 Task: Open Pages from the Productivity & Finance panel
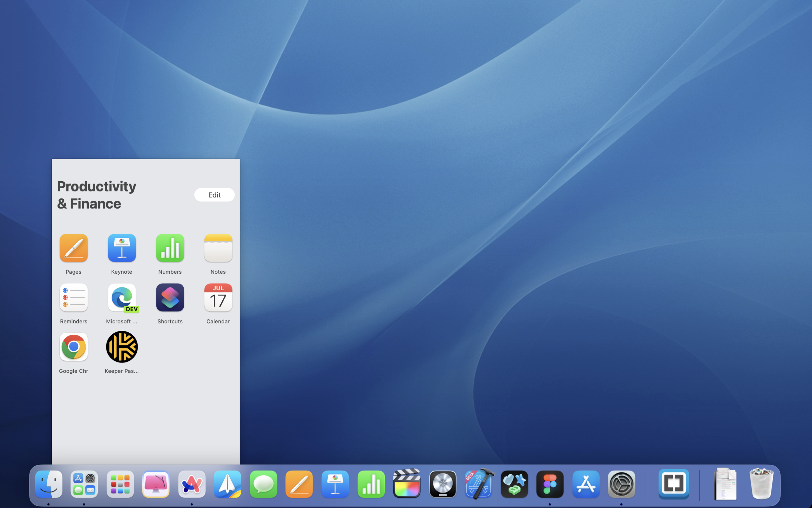pyautogui.click(x=74, y=248)
